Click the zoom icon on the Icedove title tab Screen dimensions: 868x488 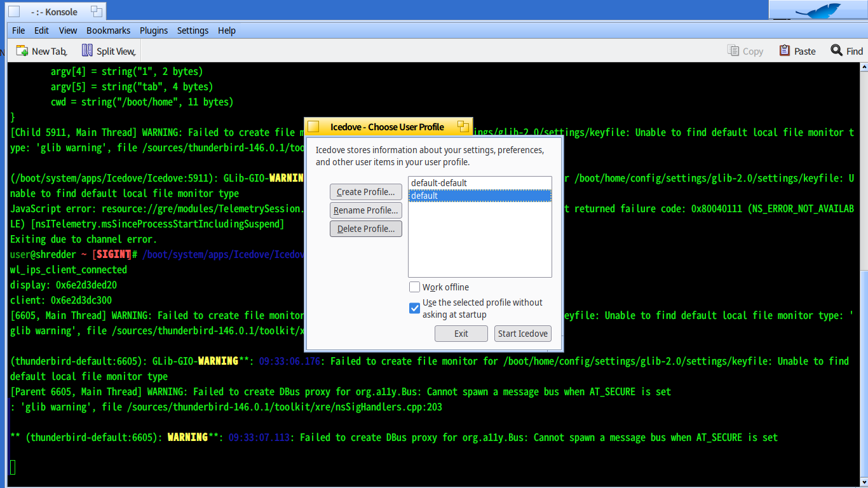(463, 127)
